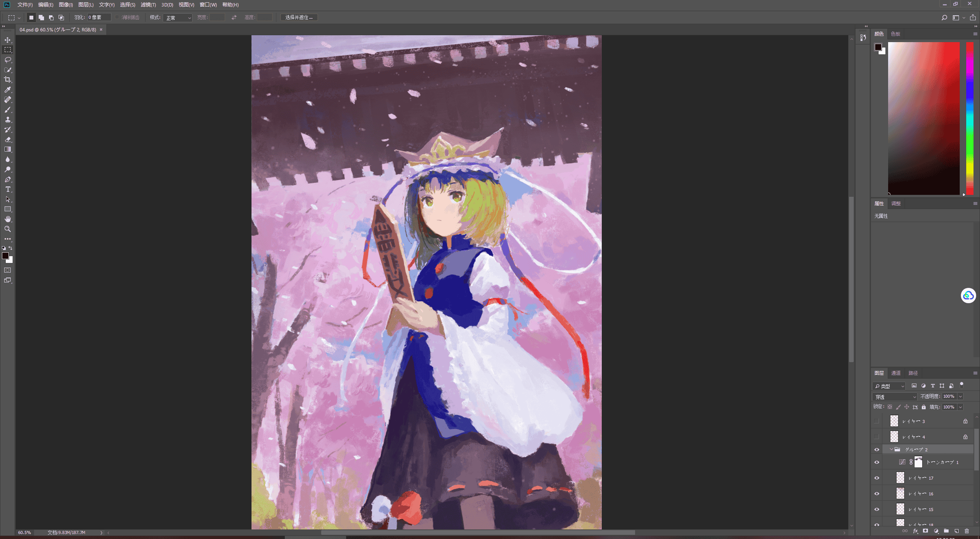Select the Lasso tool
This screenshot has width=980, height=539.
(8, 60)
